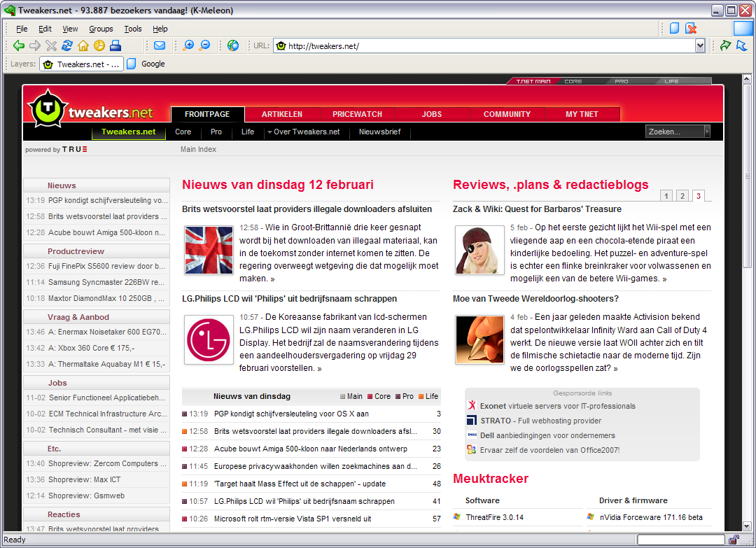Click the Zoeken search field
Screen dimensions: 756x548
coord(675,131)
